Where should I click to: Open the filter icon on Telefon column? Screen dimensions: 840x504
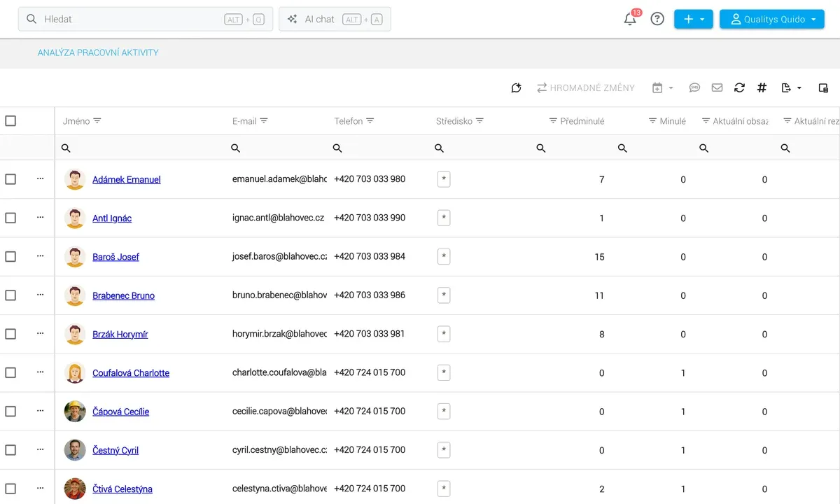tap(370, 121)
